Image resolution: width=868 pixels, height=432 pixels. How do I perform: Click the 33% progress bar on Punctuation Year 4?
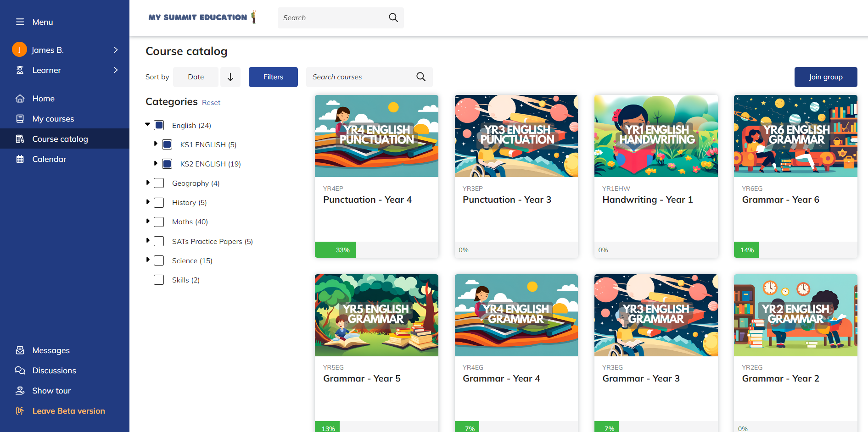click(x=335, y=250)
